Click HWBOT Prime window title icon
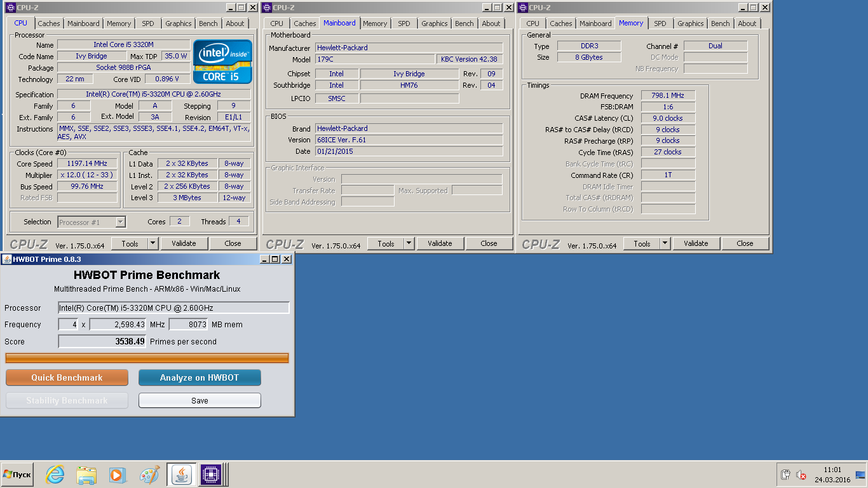 pos(7,259)
